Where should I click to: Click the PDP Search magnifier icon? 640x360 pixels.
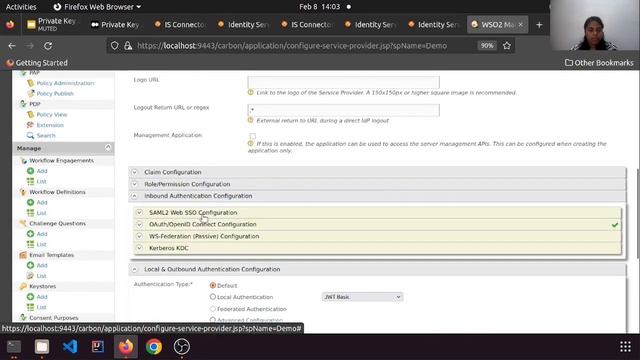click(31, 135)
